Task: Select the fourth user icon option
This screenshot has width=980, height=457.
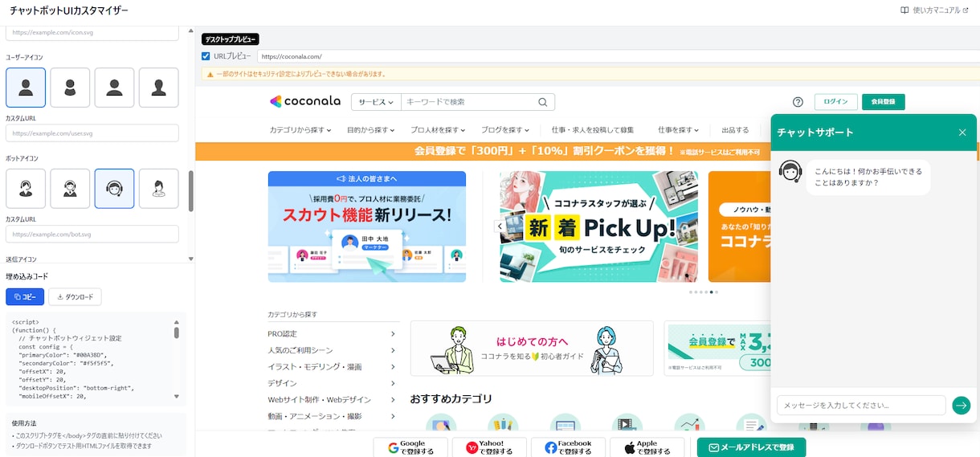Action: 158,88
